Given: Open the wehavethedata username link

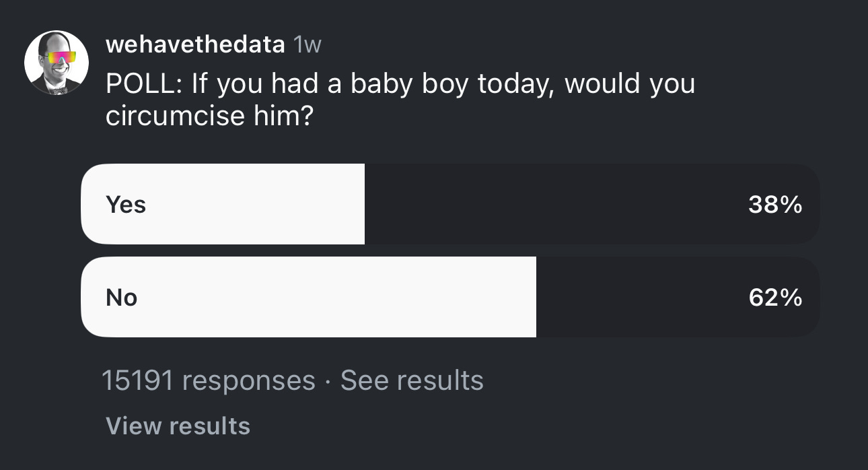Looking at the screenshot, I should click(x=195, y=44).
